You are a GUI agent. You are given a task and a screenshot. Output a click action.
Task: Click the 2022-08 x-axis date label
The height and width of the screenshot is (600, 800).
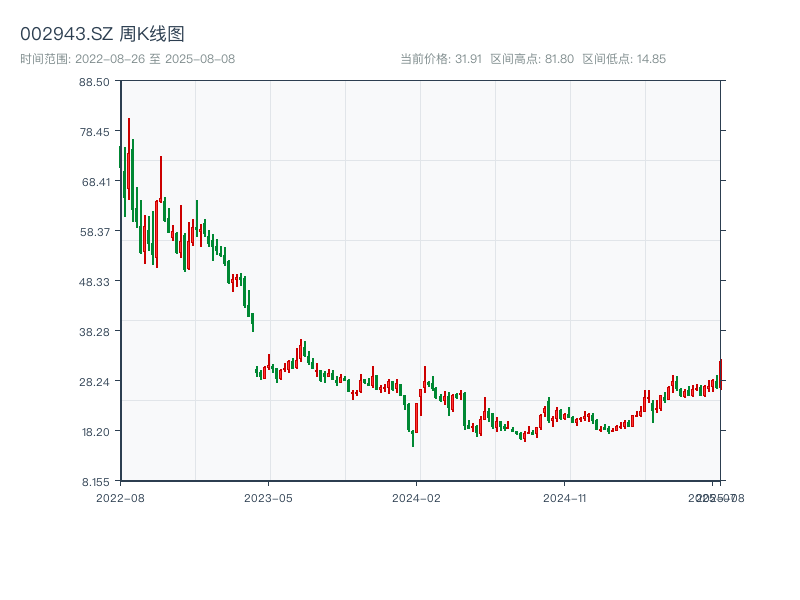click(120, 497)
